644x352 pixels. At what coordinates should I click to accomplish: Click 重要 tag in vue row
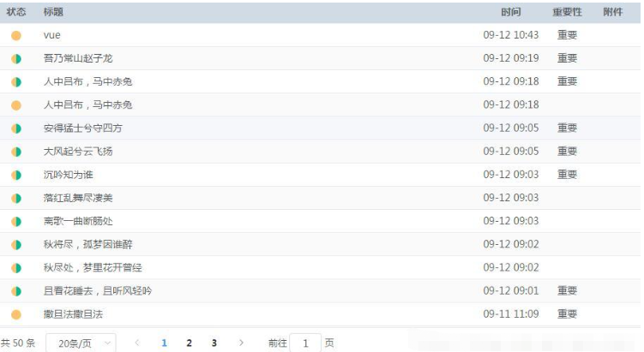point(567,35)
